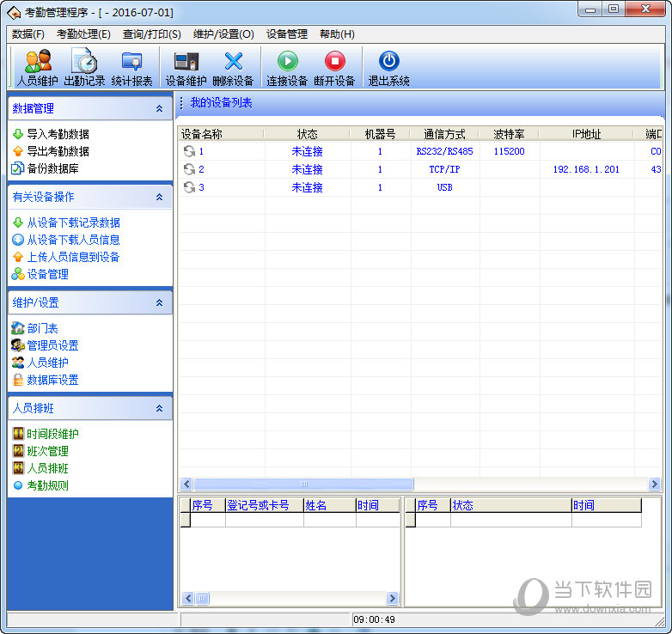The width and height of the screenshot is (672, 634).
Task: Click refresh icon of device row 3
Action: tap(189, 187)
